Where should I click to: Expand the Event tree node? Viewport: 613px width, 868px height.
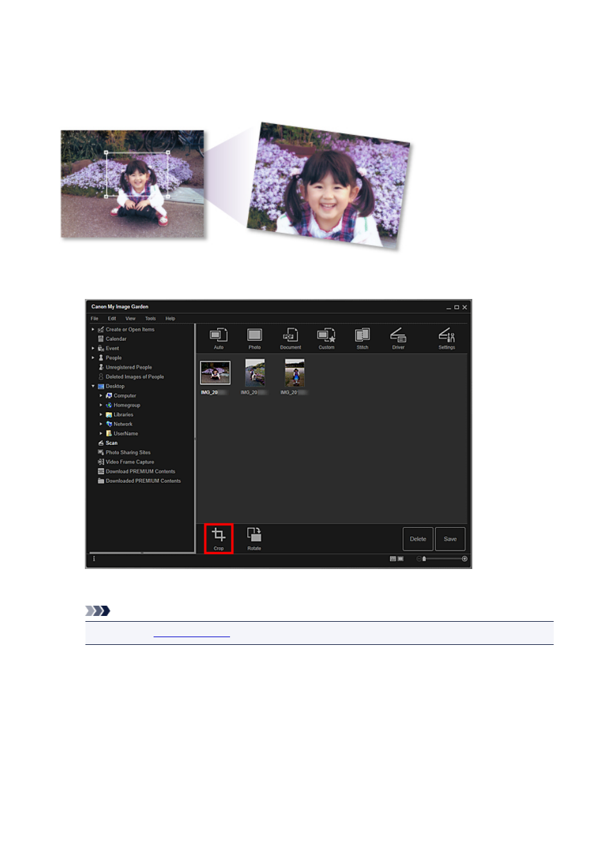pyautogui.click(x=93, y=348)
